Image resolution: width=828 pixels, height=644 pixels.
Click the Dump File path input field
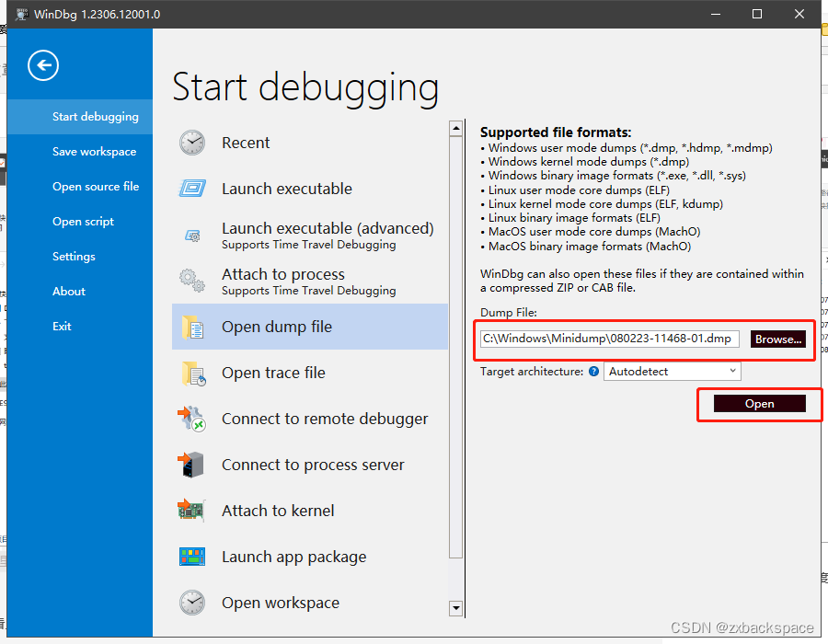609,339
